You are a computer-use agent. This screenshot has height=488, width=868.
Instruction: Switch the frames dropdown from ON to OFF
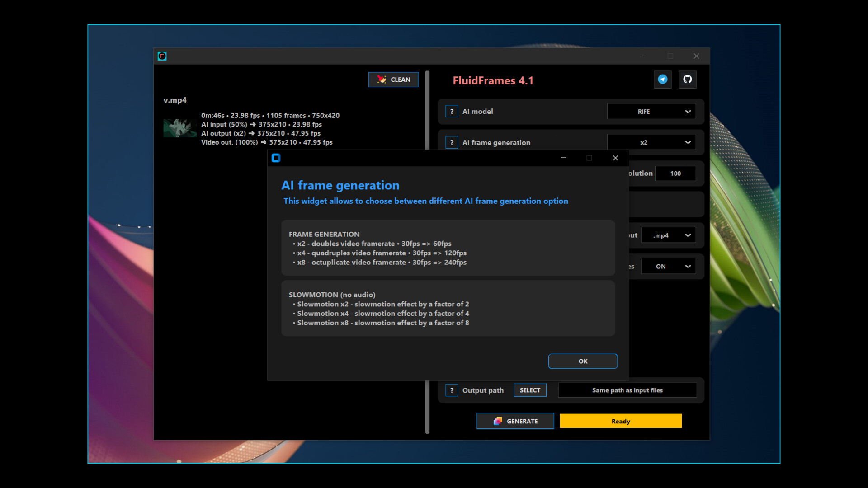point(668,266)
